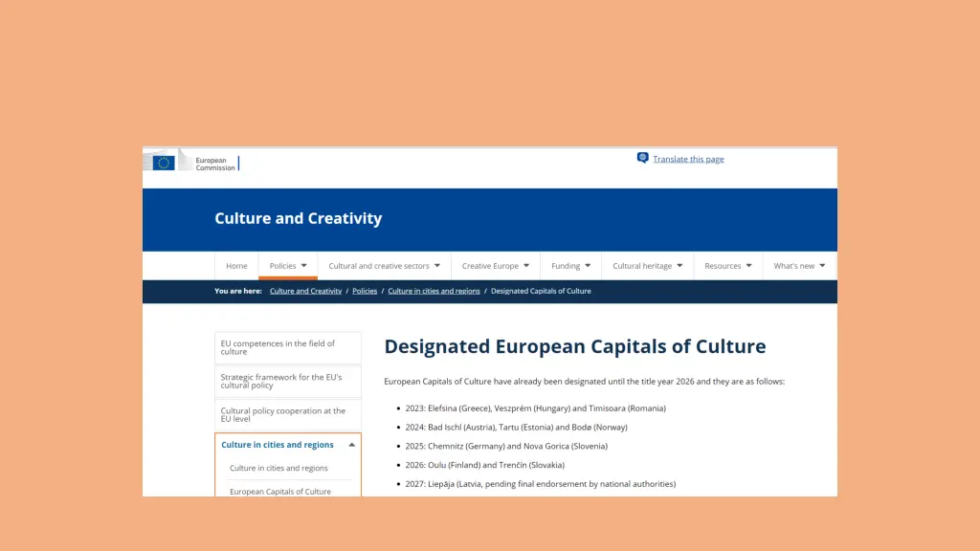Go to the Home menu item

(237, 266)
